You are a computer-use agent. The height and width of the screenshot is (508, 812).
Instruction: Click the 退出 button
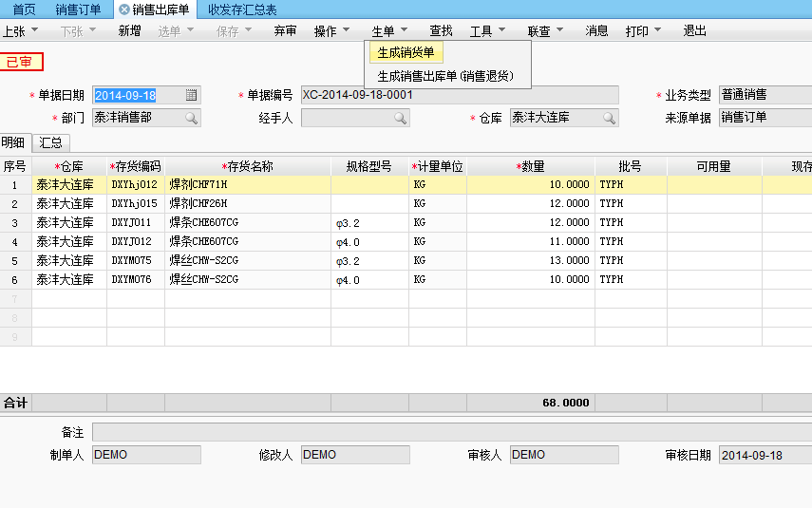[x=694, y=30]
